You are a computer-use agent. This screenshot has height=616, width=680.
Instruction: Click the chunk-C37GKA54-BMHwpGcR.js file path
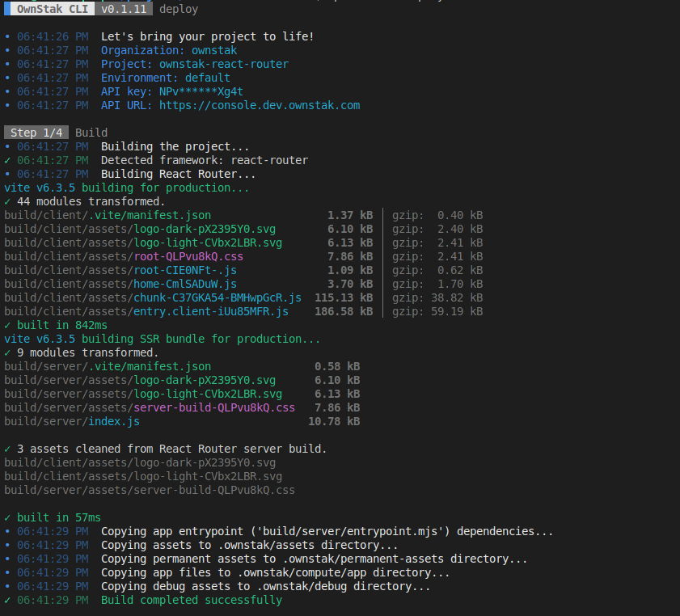click(218, 297)
